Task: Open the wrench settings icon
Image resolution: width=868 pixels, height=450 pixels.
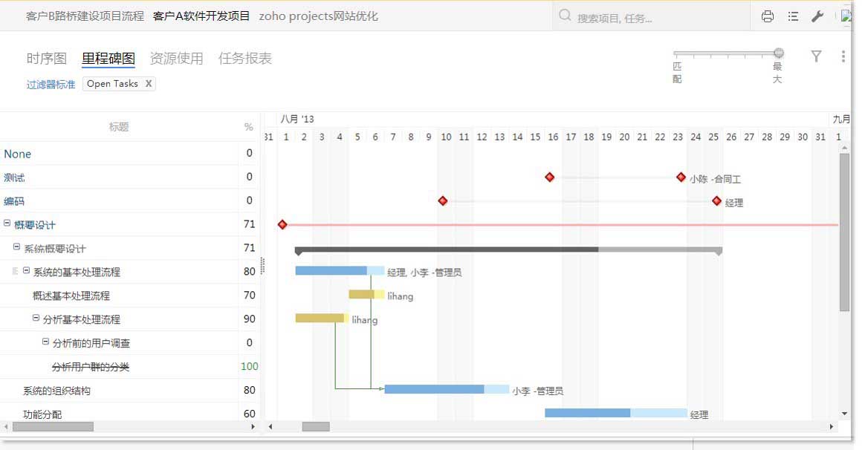Action: [817, 16]
